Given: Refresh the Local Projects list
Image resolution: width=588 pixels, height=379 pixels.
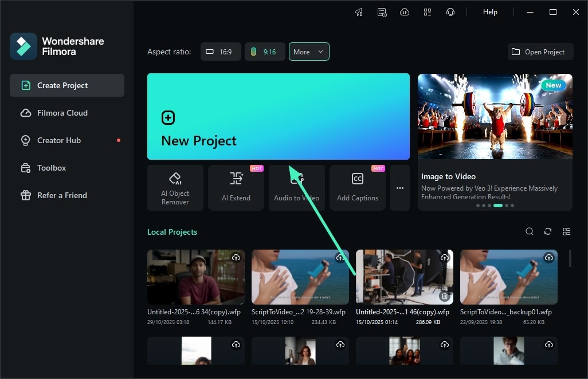Looking at the screenshot, I should pyautogui.click(x=547, y=231).
